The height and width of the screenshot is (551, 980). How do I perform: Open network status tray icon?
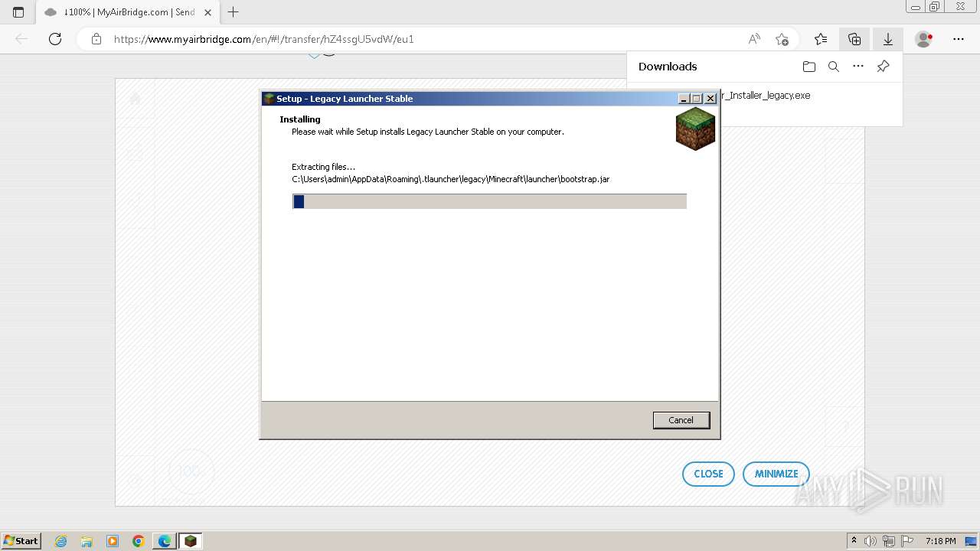[889, 541]
